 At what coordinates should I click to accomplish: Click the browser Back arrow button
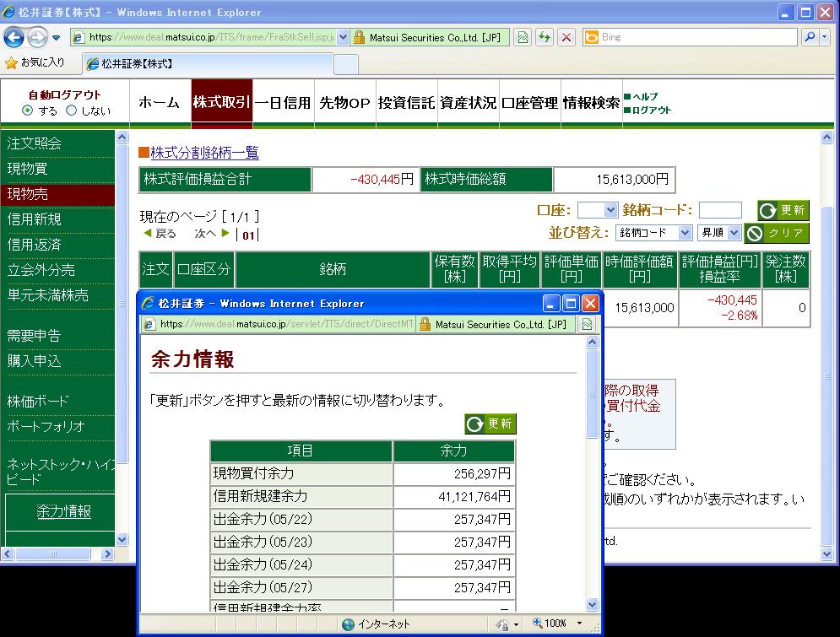(14, 37)
